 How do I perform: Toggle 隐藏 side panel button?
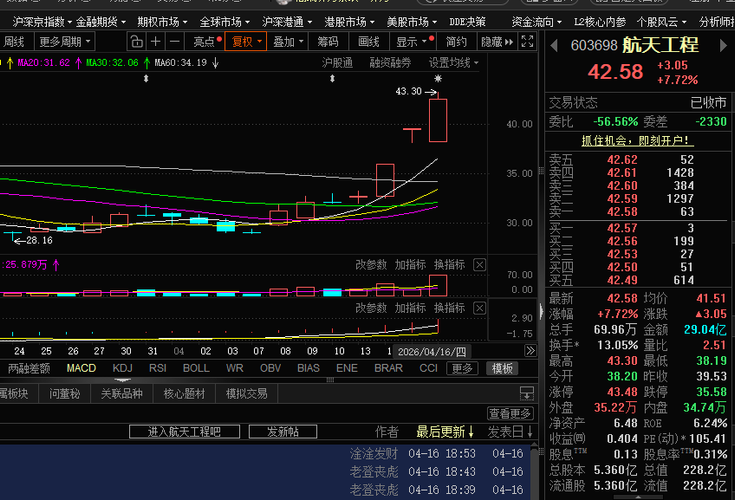[x=497, y=42]
